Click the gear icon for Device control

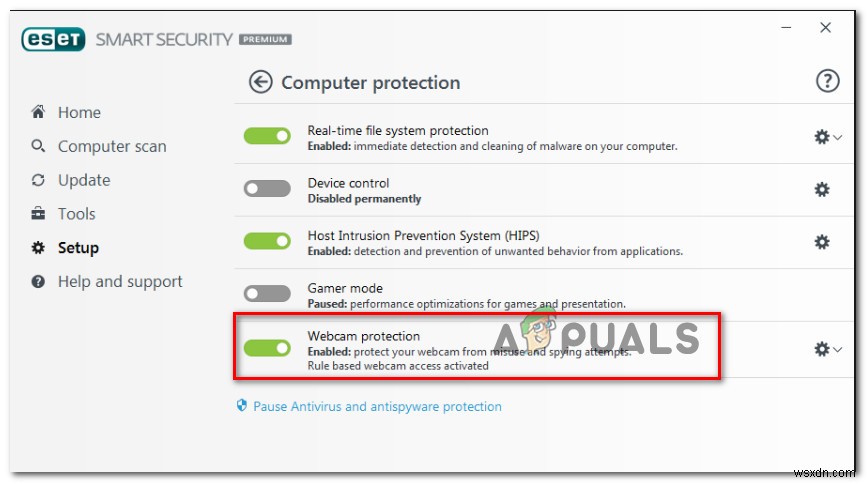pos(822,190)
